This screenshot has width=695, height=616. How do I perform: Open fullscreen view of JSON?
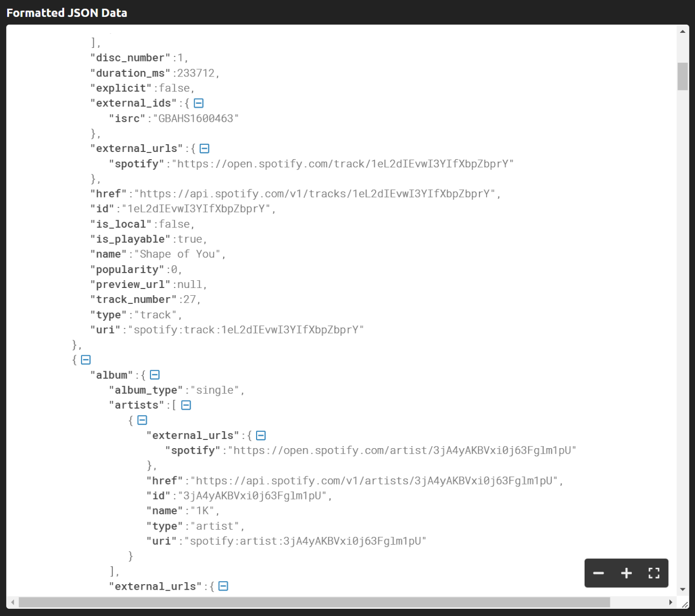click(654, 573)
